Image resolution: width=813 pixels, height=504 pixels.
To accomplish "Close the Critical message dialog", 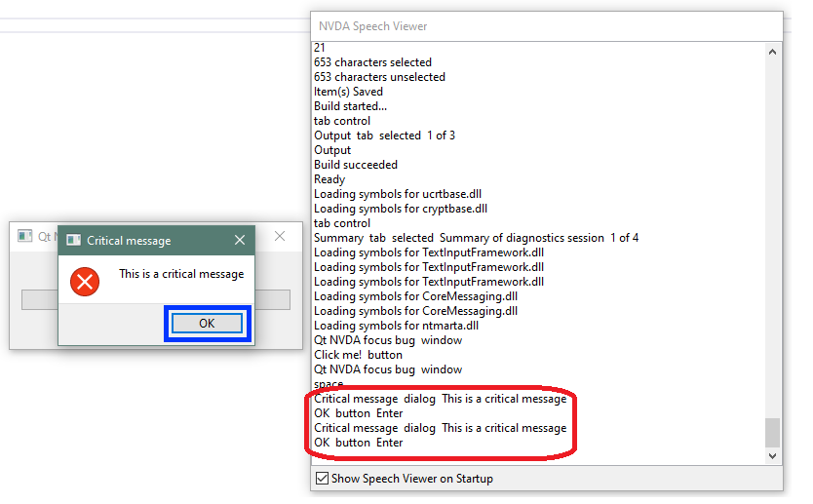I will pos(240,240).
